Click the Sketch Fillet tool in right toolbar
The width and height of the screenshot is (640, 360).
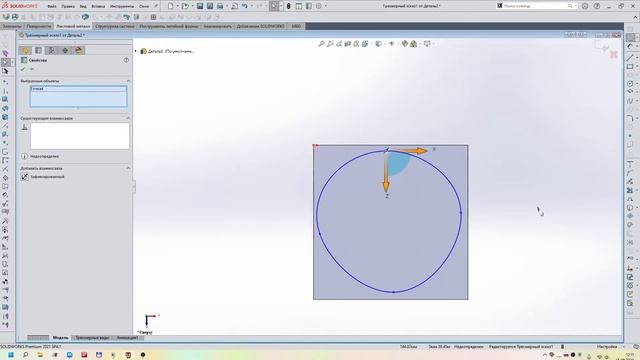(x=630, y=118)
